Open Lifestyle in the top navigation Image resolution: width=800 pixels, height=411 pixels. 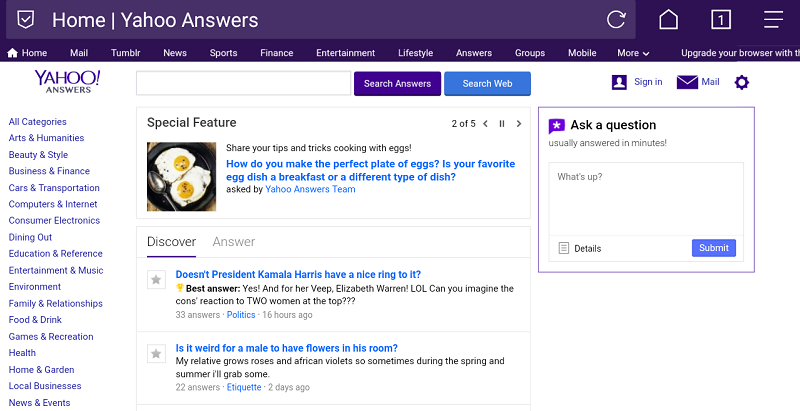[x=415, y=53]
